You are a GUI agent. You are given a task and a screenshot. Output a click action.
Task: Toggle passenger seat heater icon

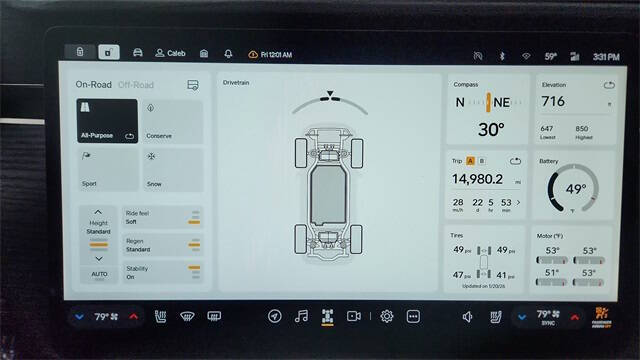[x=496, y=317]
